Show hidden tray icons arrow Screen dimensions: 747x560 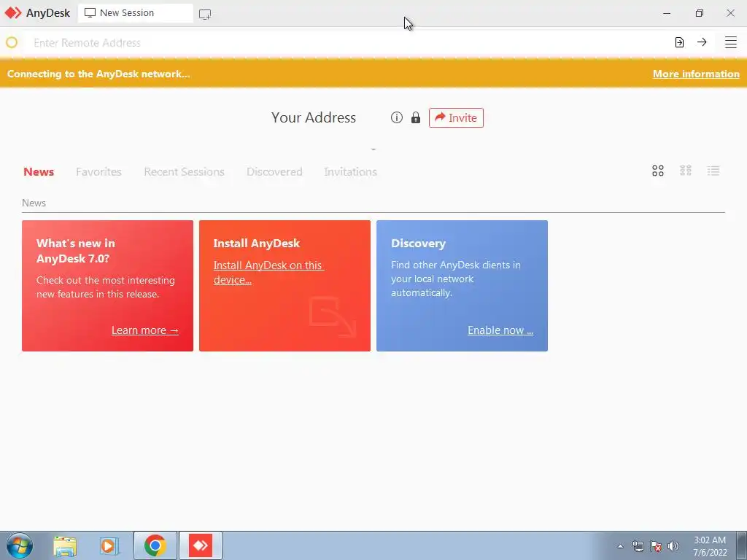[x=620, y=546]
